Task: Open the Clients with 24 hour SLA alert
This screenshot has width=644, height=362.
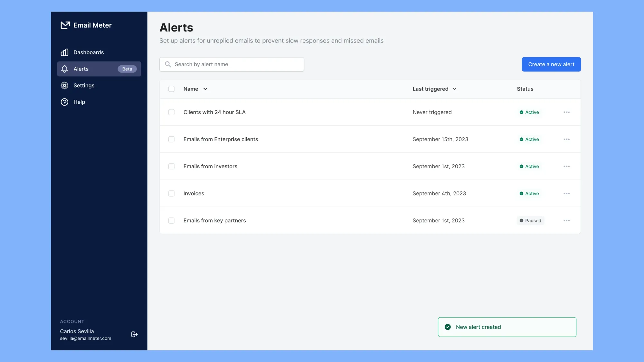Action: tap(214, 112)
